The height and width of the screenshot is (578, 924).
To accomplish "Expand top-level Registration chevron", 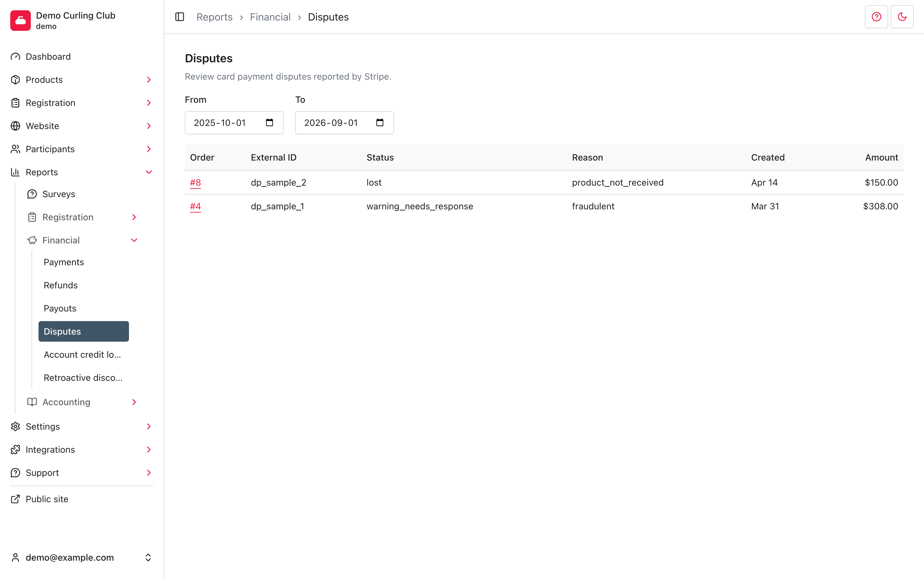I will click(x=149, y=103).
